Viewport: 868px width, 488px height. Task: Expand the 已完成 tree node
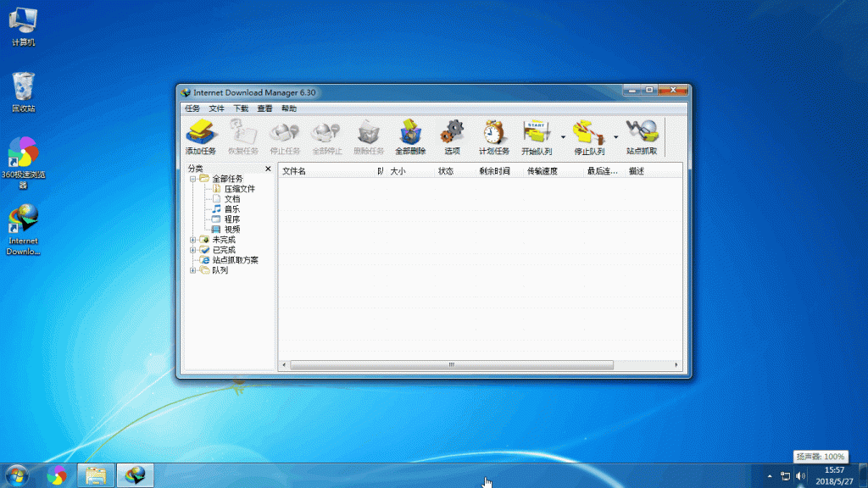[192, 250]
